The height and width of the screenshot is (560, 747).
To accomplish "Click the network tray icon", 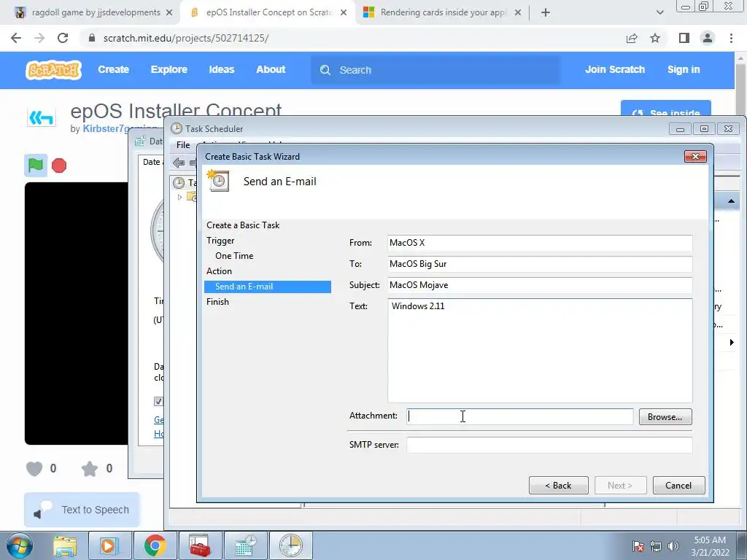I will coord(656,546).
